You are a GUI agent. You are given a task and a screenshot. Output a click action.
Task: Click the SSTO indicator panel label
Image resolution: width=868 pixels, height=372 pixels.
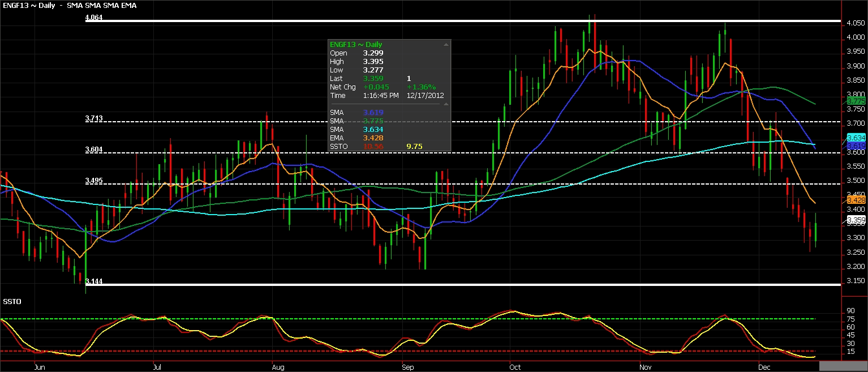[12, 301]
